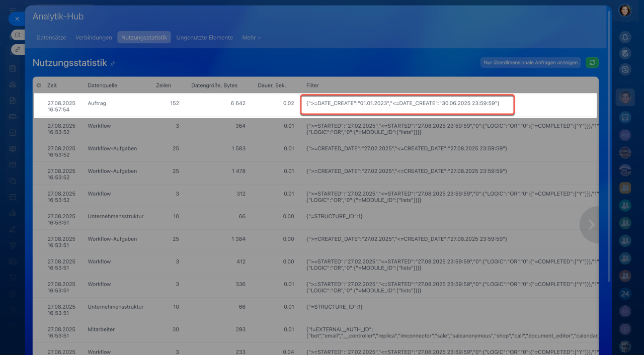Refresh the usage statistics list
The image size is (644, 355).
pyautogui.click(x=592, y=62)
